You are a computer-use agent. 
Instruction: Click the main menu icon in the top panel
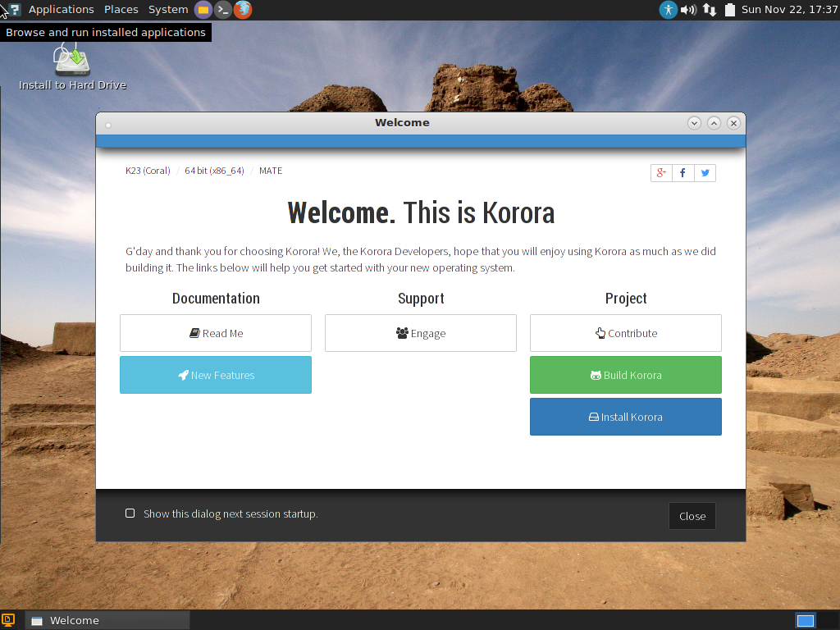[x=15, y=10]
